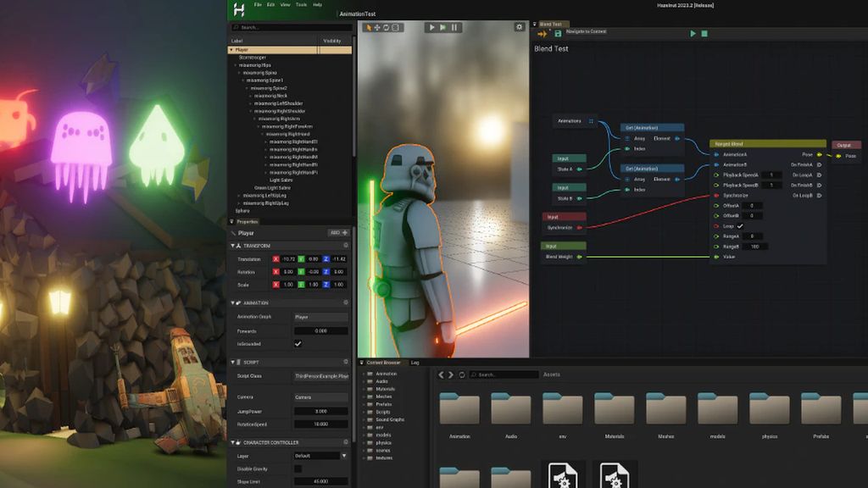Viewport: 868px width, 488px height.
Task: Stop the animation graph with the green square
Action: click(704, 33)
